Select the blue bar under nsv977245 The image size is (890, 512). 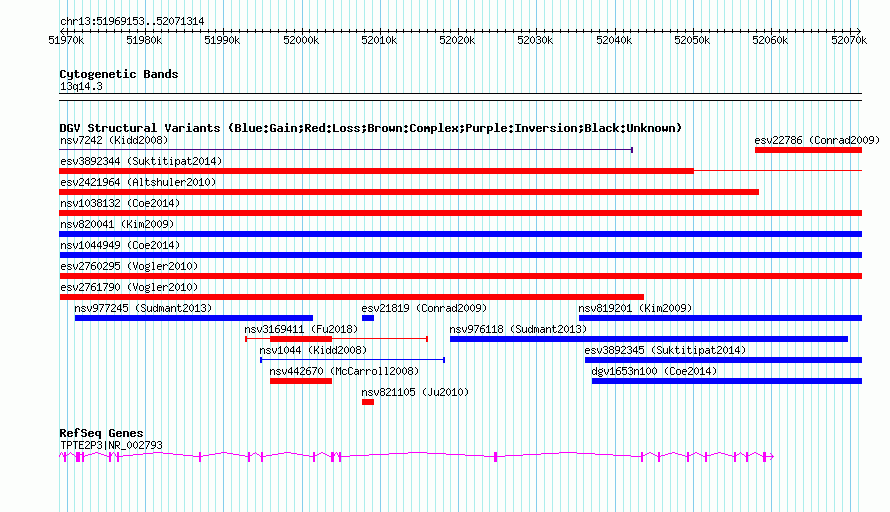click(x=194, y=318)
